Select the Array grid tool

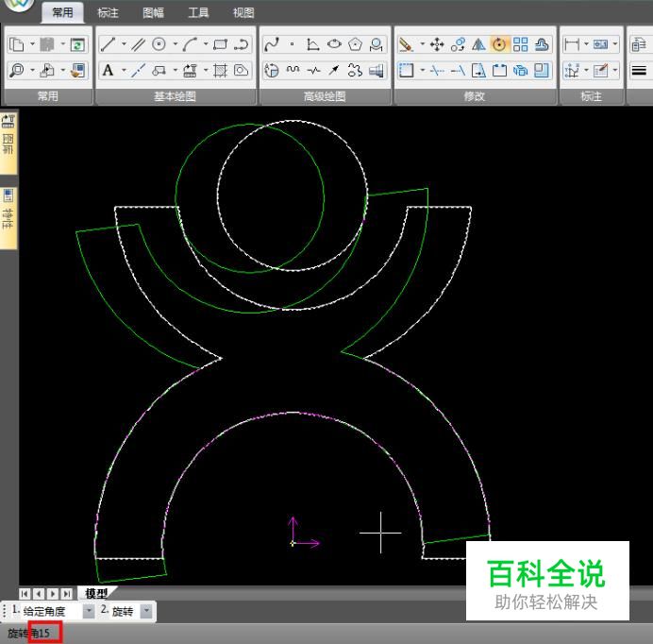(x=520, y=44)
